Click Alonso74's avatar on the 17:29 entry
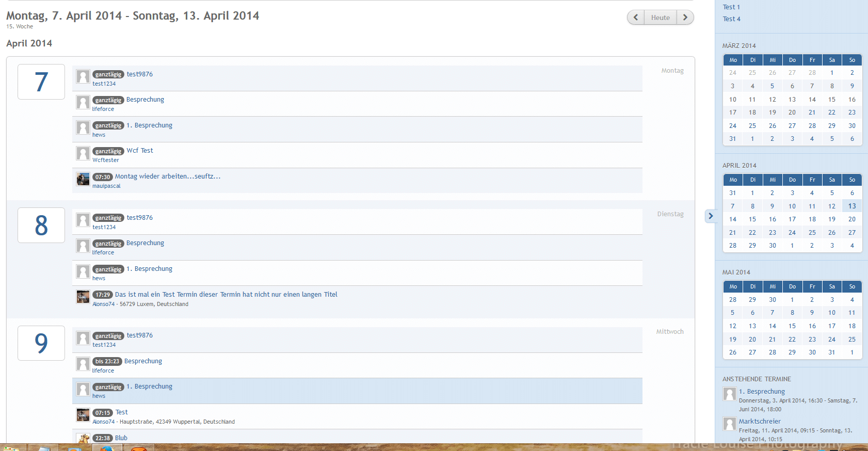The width and height of the screenshot is (868, 451). 83,297
